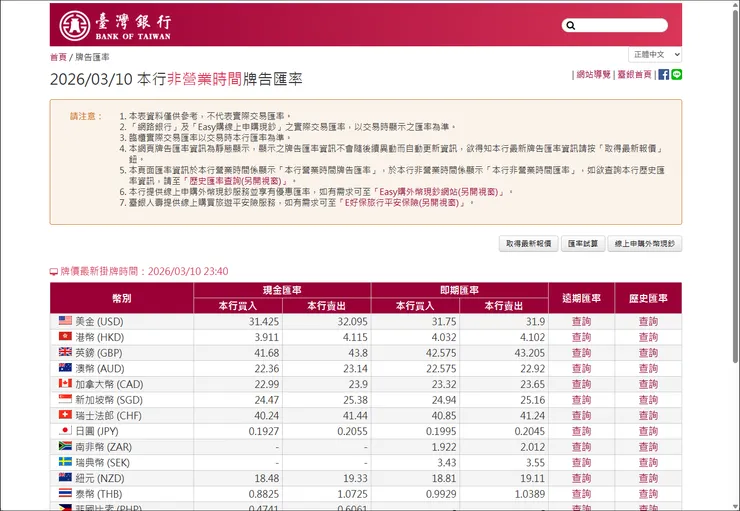Screen dimensions: 740x511
Task: Open SEK 遠期匯率 查詢 link
Action: tap(581, 462)
